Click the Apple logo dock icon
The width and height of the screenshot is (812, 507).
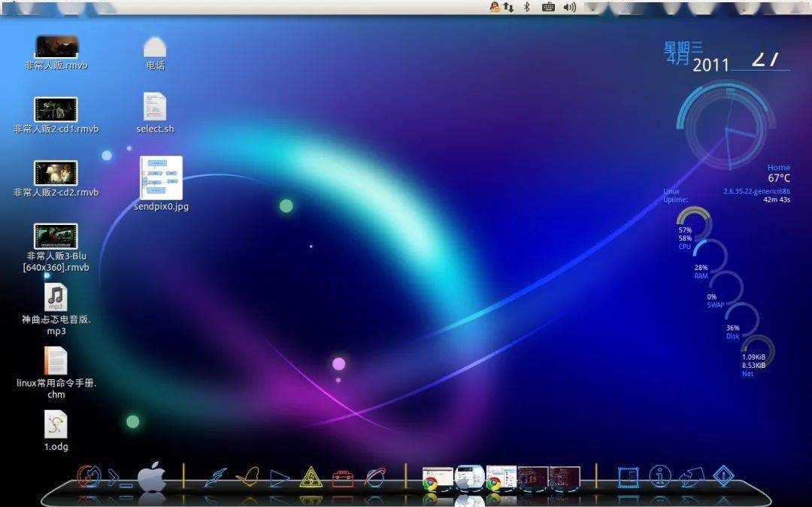coord(152,476)
